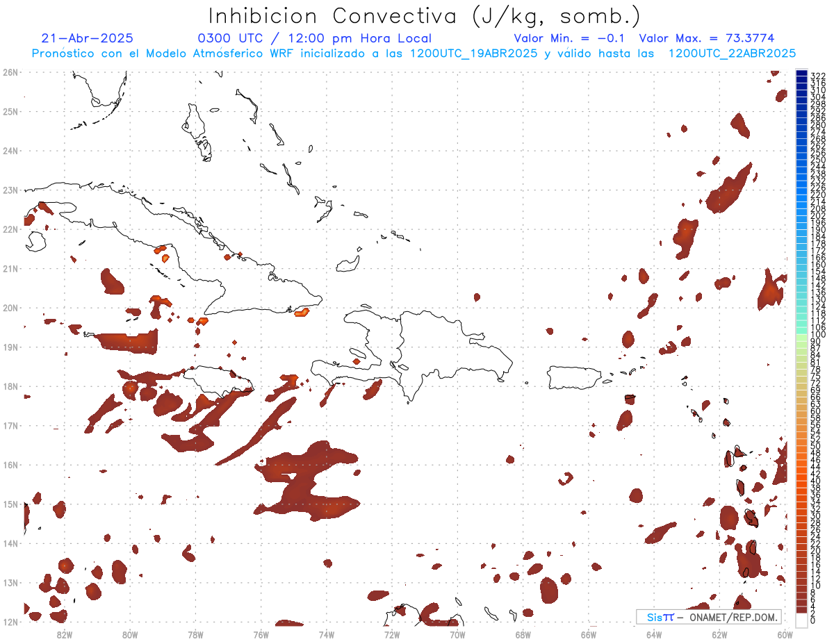Click the "0" color scale value
The height and width of the screenshot is (644, 834).
click(813, 621)
